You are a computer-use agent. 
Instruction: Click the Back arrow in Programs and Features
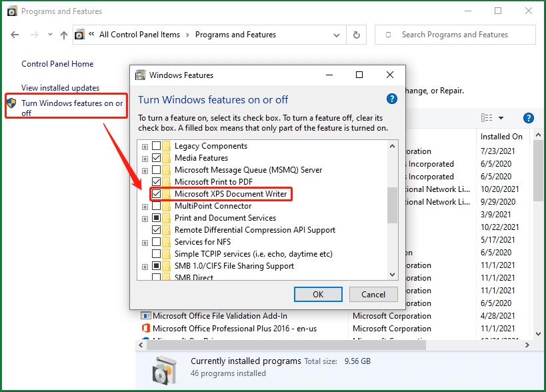click(15, 35)
